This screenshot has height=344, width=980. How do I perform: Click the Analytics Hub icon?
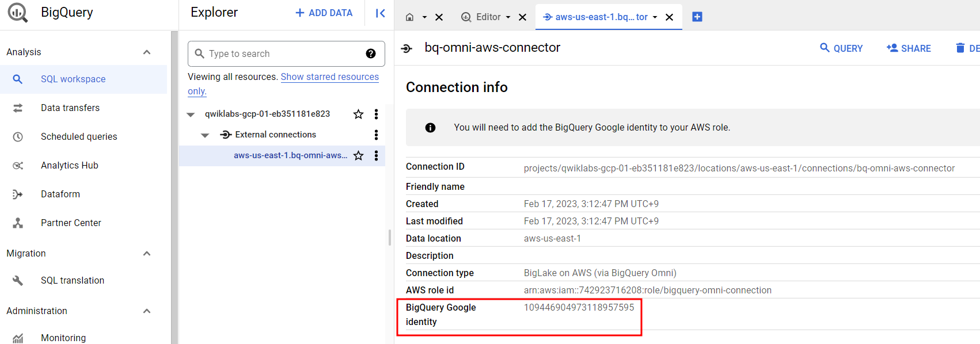18,166
